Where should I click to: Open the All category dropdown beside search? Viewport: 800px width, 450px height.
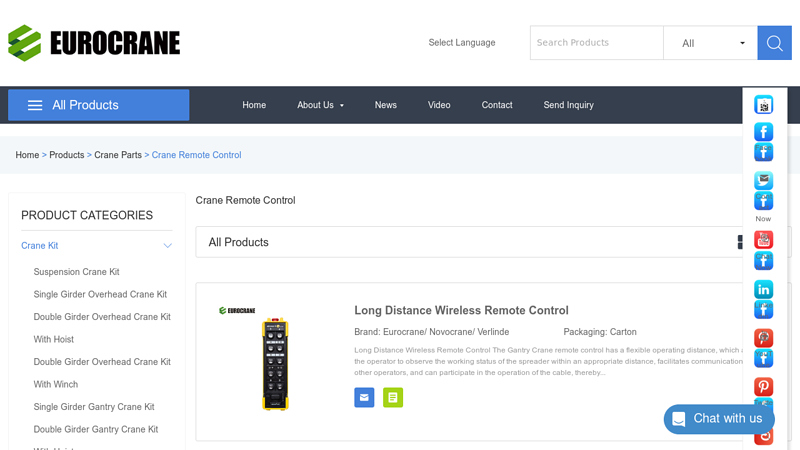pos(710,43)
